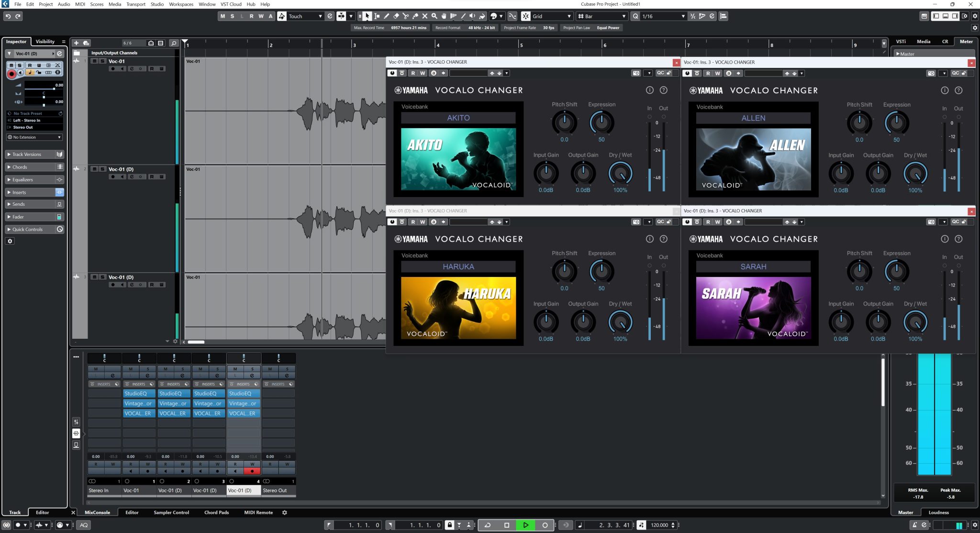Select the Eraser tool
This screenshot has width=980, height=533.
pos(396,16)
